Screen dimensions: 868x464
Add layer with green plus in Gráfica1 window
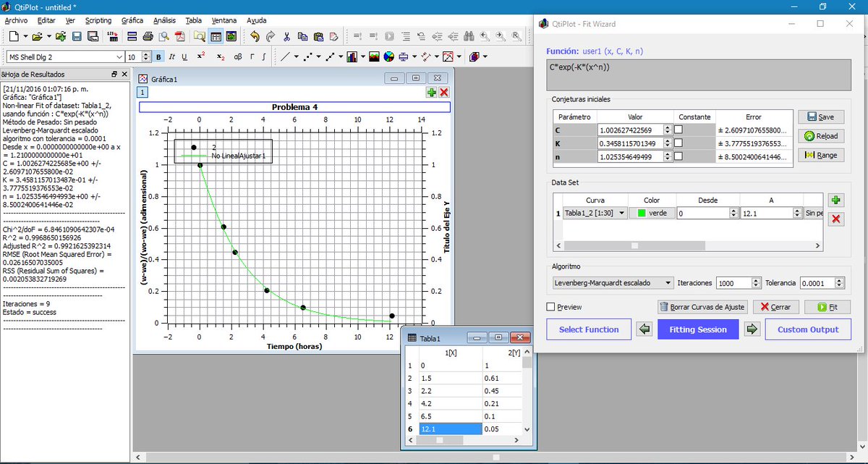click(432, 92)
